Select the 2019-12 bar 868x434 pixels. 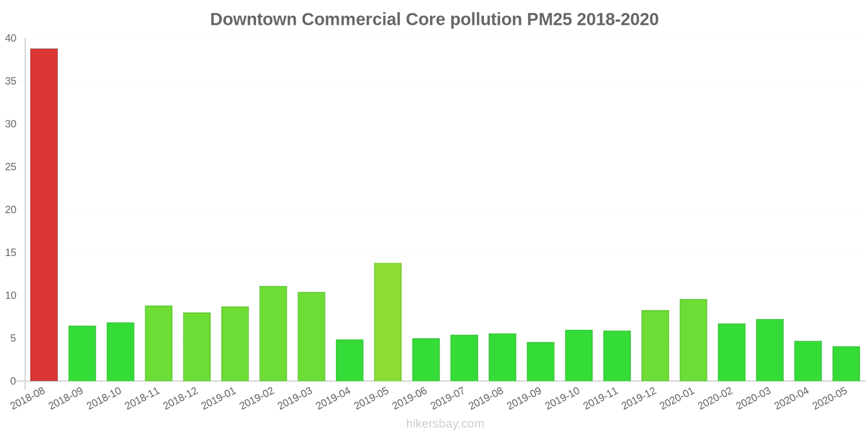[x=655, y=346]
